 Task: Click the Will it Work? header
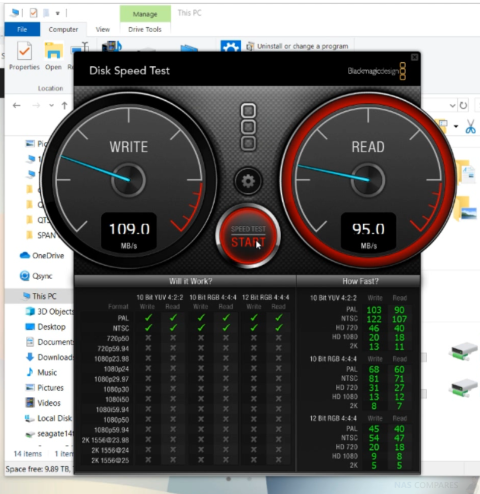coord(191,281)
